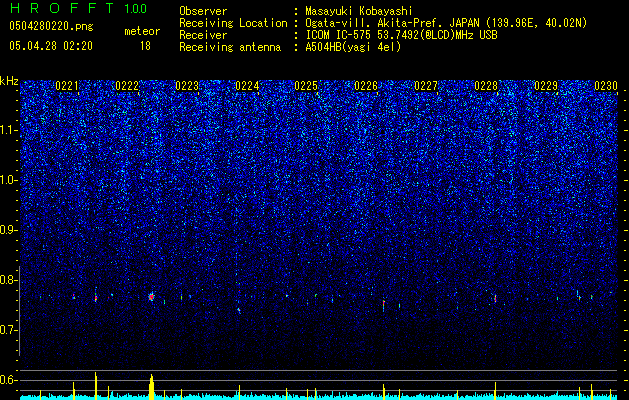The height and width of the screenshot is (400, 629).
Task: Click the meteor count value 18
Action: tap(145, 46)
